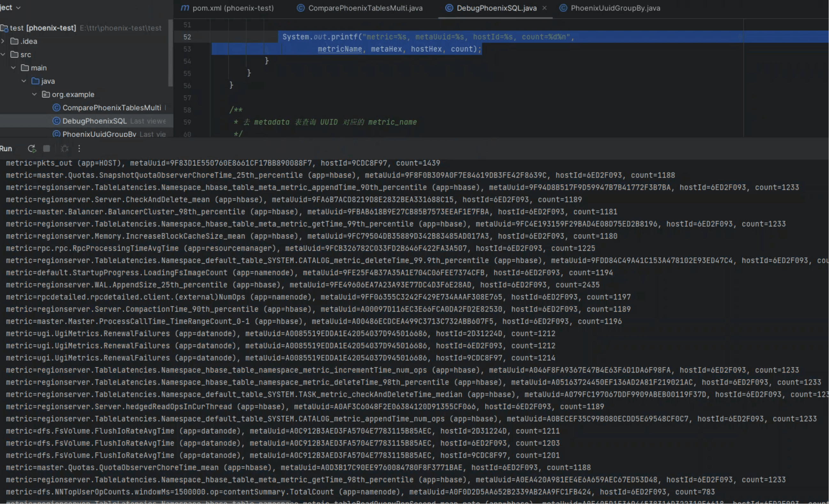Click the CompactionTime_90th_percentile output line
This screenshot has height=504, width=829.
click(x=318, y=309)
